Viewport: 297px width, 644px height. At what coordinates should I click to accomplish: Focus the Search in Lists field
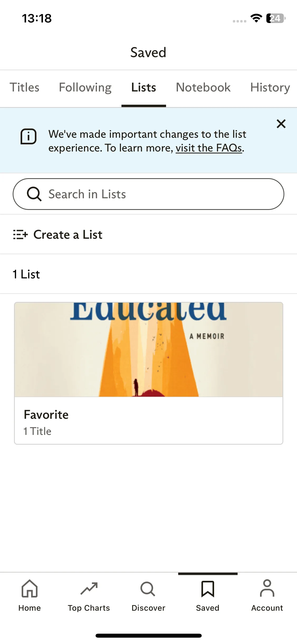(x=148, y=194)
